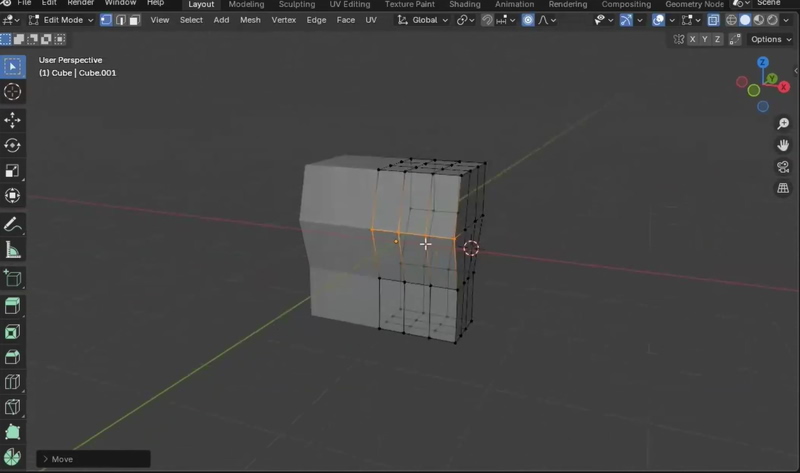Pick the Loop Cut tool

point(13,382)
